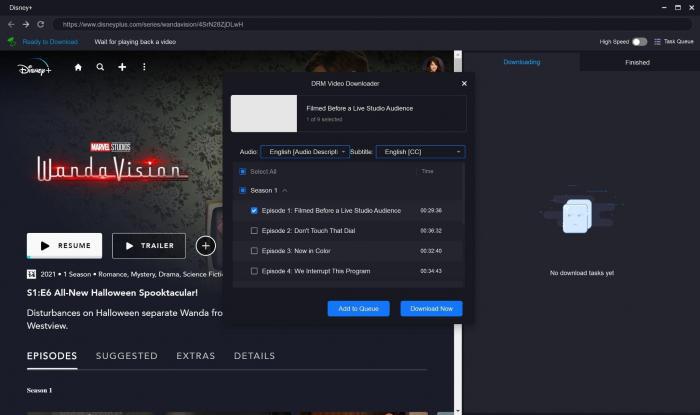Toggle the High Speed switch
Screen dimensions: 700x415
click(x=639, y=42)
